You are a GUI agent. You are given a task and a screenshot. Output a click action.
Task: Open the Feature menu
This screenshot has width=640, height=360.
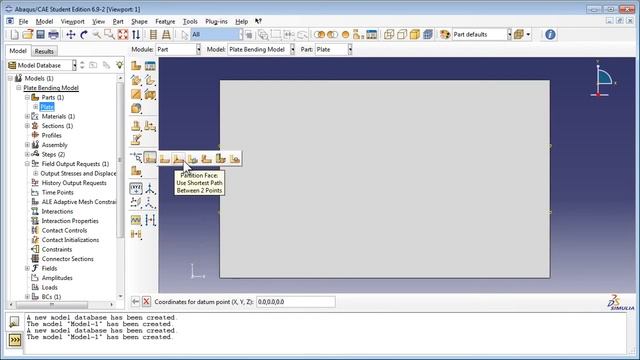[x=165, y=21]
